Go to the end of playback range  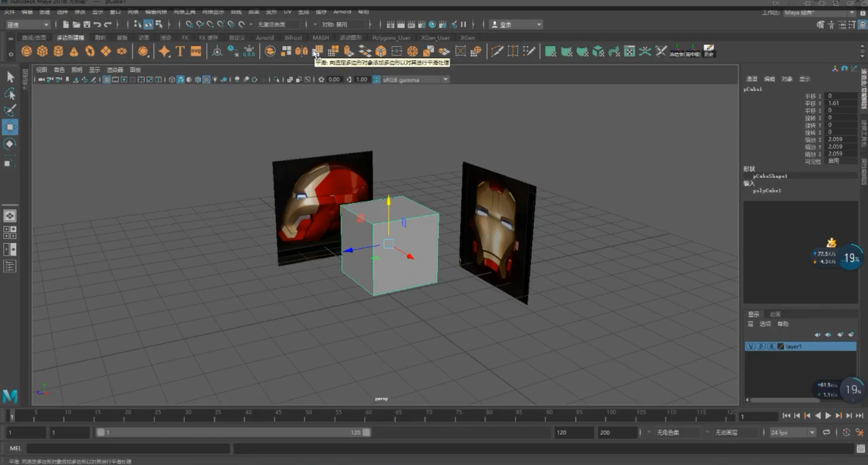pos(859,416)
